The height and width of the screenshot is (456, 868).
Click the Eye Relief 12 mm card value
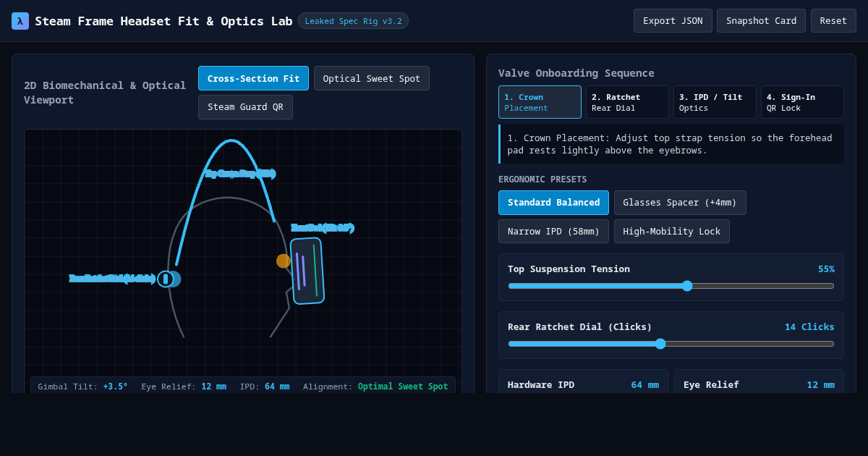click(x=820, y=384)
